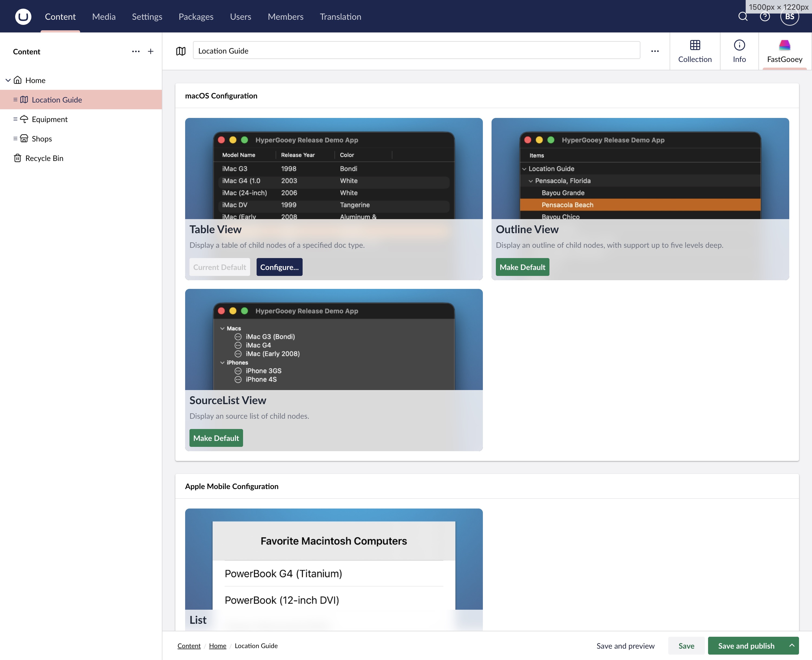Click the Current Default button on Table View
The width and height of the screenshot is (812, 660).
click(220, 267)
